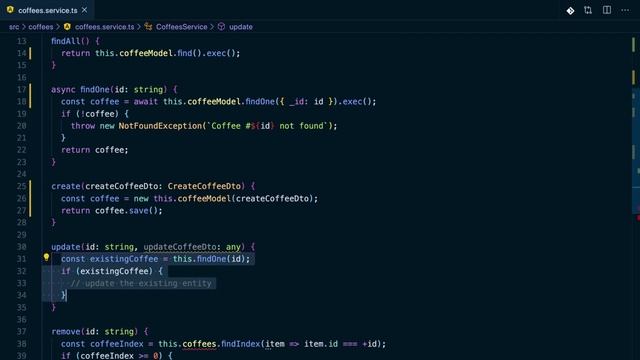Viewport: 640px width, 360px height.
Task: Click create method name on line 25
Action: [x=66, y=186]
